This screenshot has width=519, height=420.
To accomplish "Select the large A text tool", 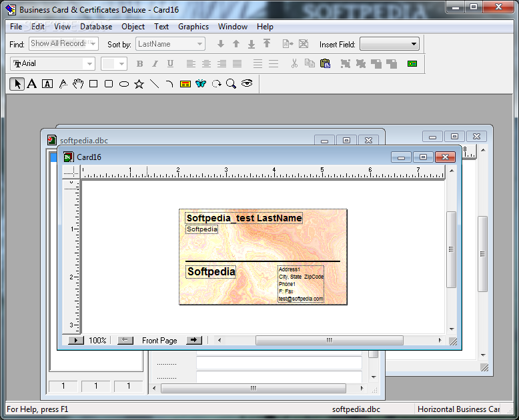I will [32, 84].
